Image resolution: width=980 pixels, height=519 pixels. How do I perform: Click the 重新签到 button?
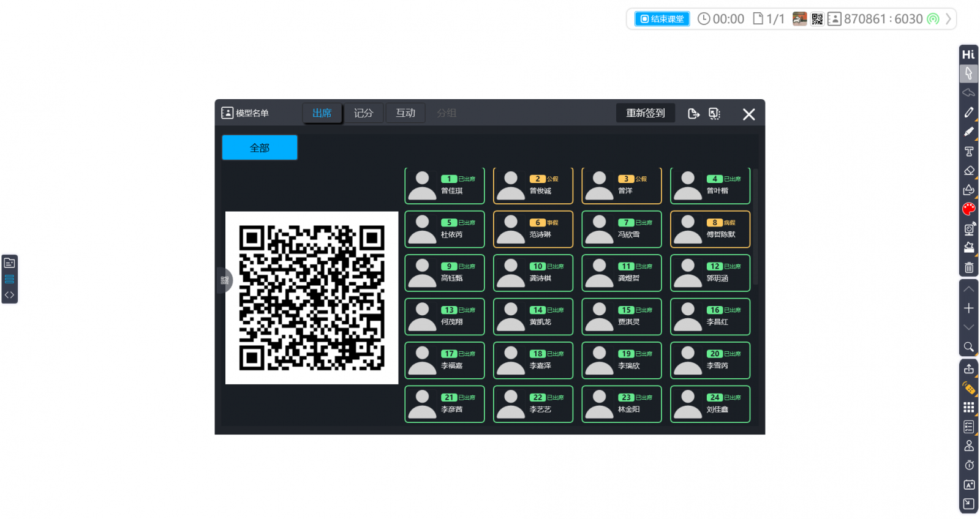coord(645,113)
